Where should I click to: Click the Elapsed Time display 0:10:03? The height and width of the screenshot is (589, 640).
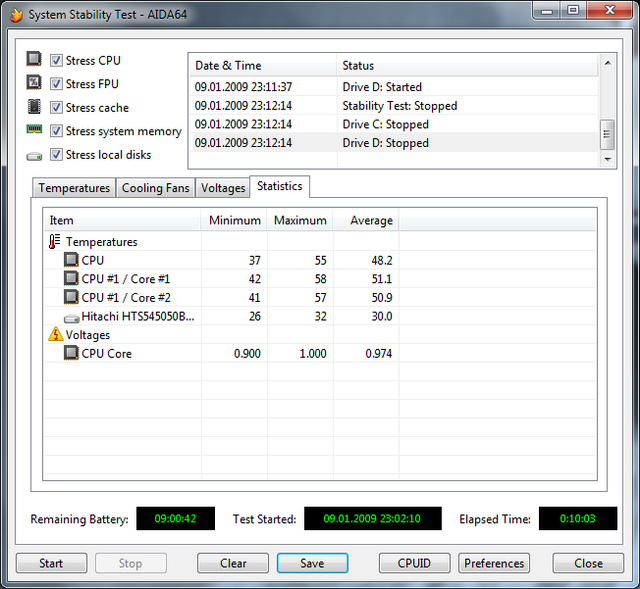tap(578, 518)
